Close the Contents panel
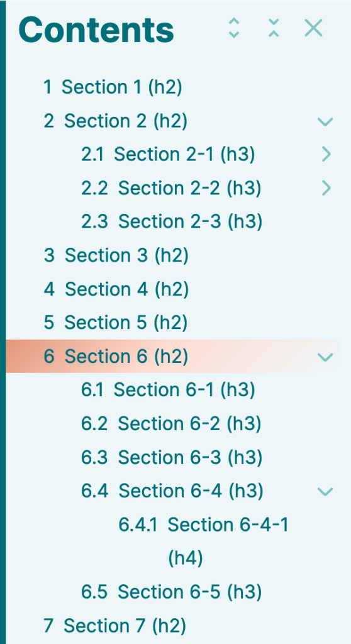 click(x=313, y=28)
